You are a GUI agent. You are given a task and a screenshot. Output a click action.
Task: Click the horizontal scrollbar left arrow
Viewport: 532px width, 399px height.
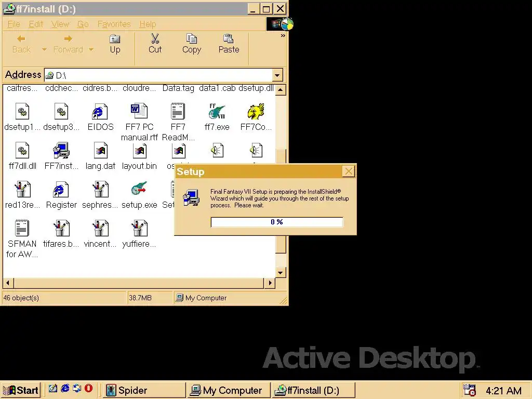point(8,283)
